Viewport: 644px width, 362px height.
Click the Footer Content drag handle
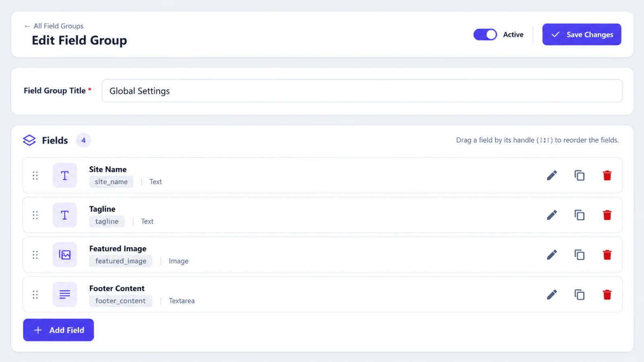(35, 294)
